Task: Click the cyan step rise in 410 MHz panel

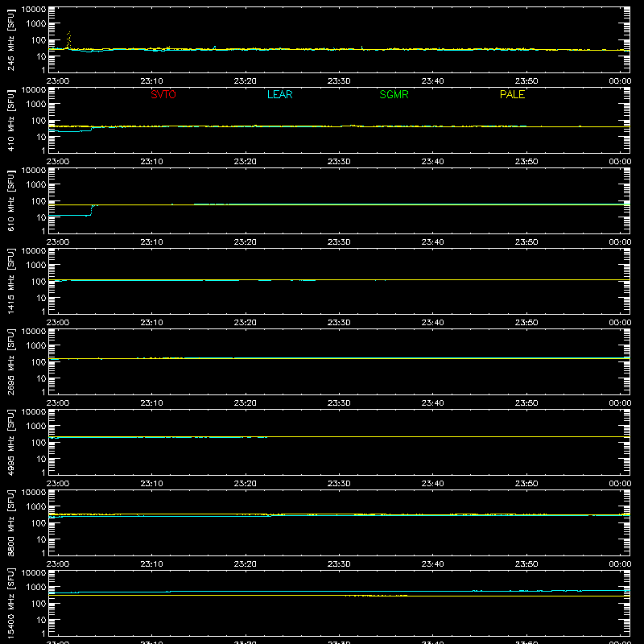Action: coord(92,129)
